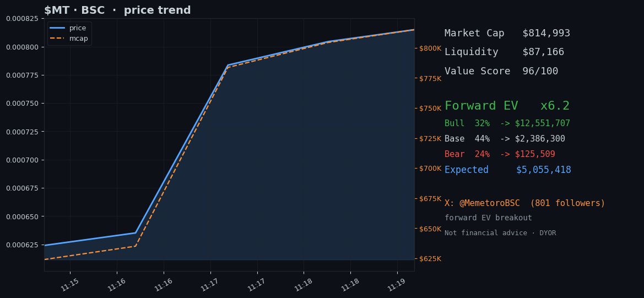The width and height of the screenshot is (644, 298).
Task: Click the Bull scenario target $12,551,707
Action: [543, 123]
